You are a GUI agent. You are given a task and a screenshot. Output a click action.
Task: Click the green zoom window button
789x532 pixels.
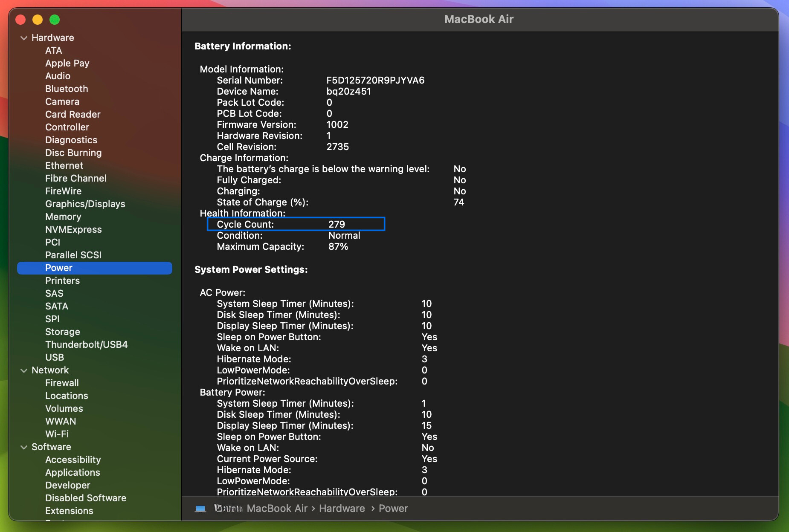pyautogui.click(x=55, y=20)
